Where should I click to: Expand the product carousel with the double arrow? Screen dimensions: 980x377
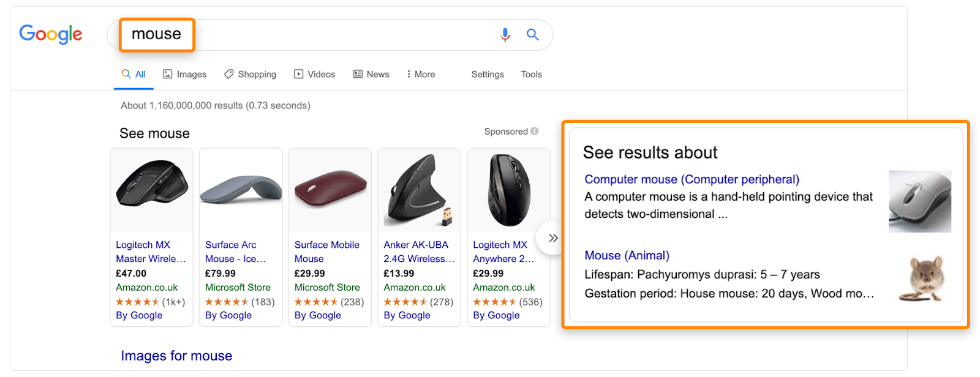coord(552,238)
